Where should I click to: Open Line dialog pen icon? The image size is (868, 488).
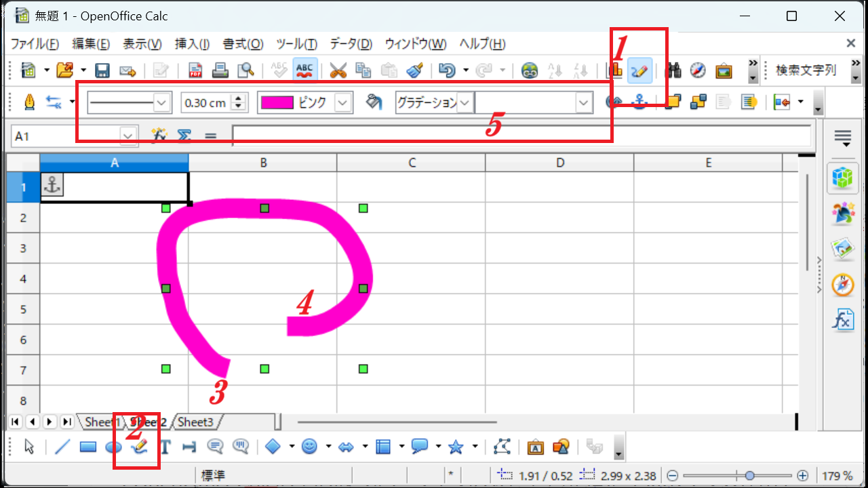29,102
